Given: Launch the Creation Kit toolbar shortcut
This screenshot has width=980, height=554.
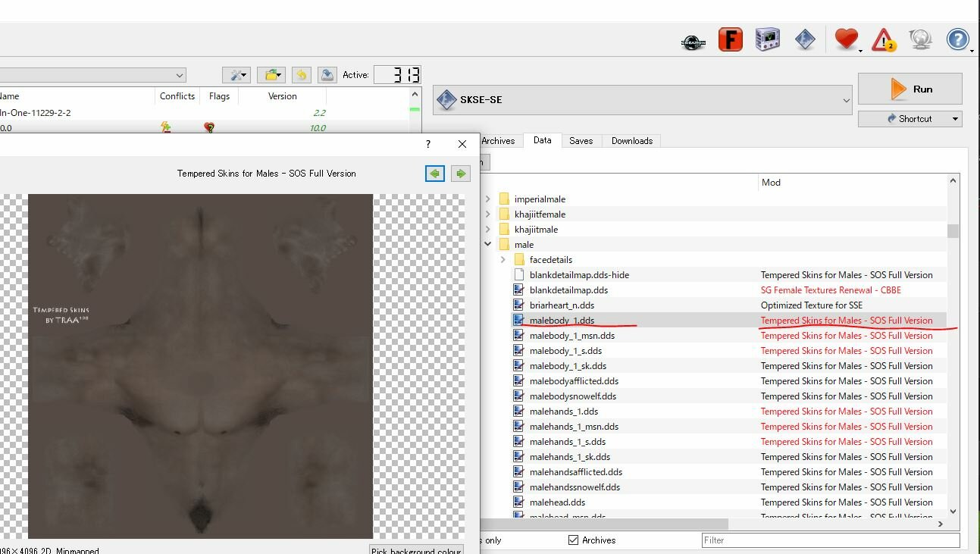Looking at the screenshot, I should pyautogui.click(x=694, y=43).
